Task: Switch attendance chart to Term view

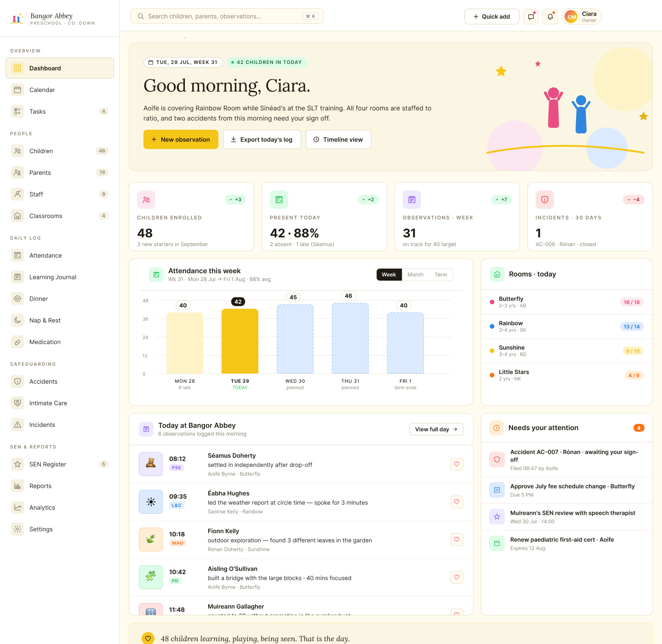Action: [441, 275]
